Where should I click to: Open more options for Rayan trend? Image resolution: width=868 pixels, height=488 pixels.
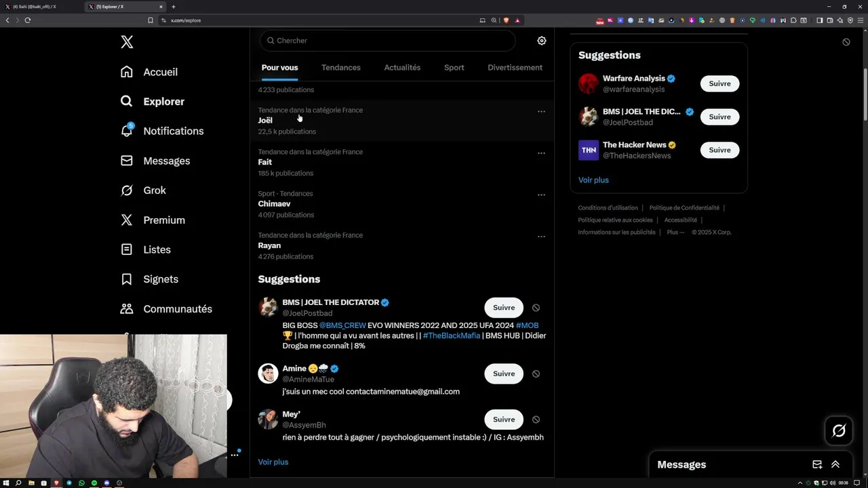541,237
